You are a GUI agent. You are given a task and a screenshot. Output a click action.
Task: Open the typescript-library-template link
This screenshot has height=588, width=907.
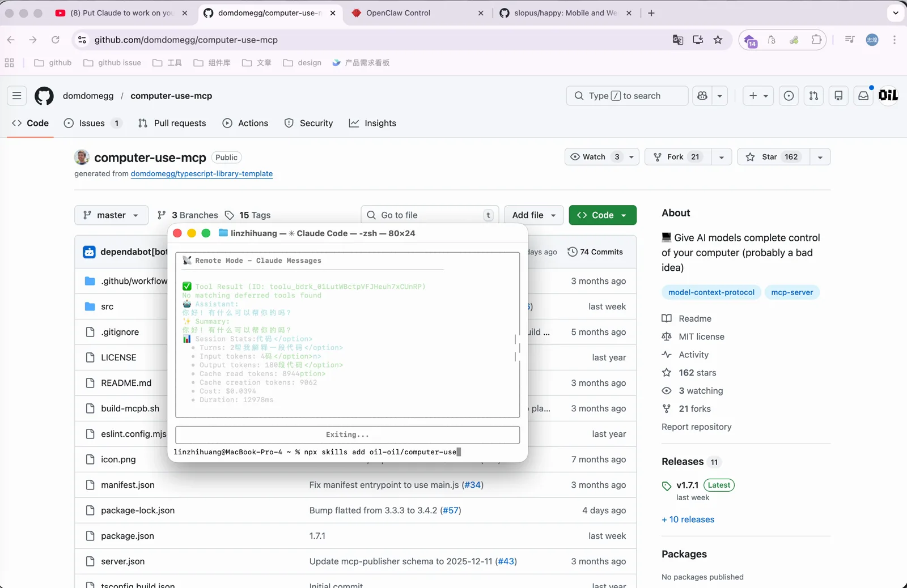(202, 174)
